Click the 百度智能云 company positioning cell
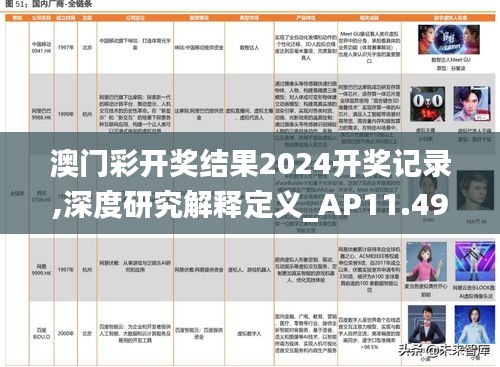Screen dimensions: 500x367 pos(135,333)
